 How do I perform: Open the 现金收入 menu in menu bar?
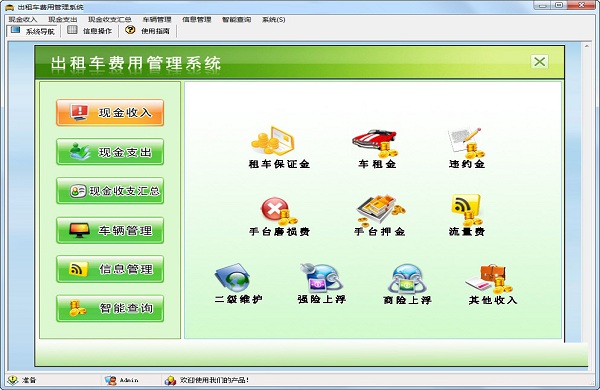click(x=23, y=20)
